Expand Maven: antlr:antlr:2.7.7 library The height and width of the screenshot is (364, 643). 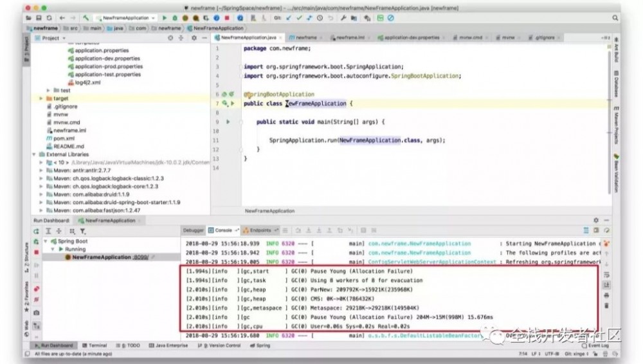tap(41, 170)
